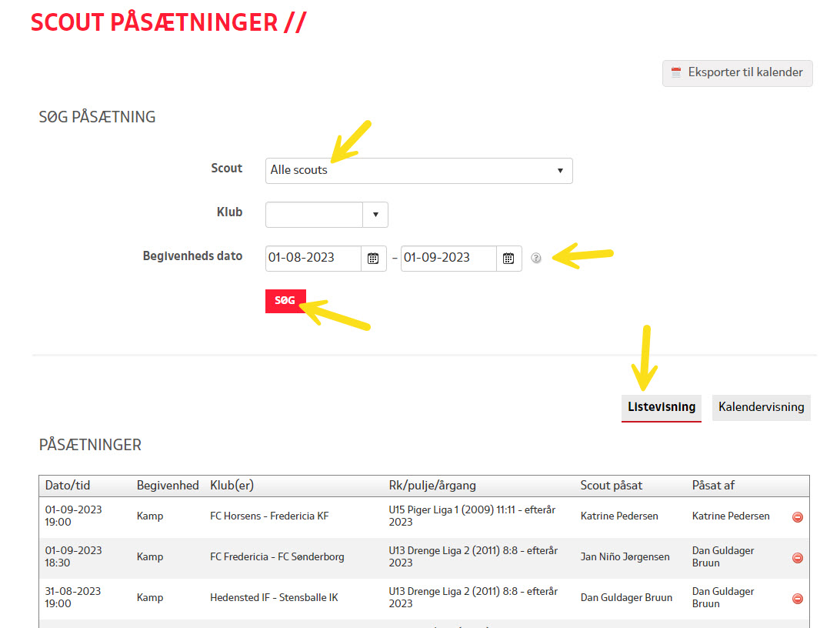Screen dimensions: 840x628
Task: Click the Scout påsat column header
Action: click(611, 486)
